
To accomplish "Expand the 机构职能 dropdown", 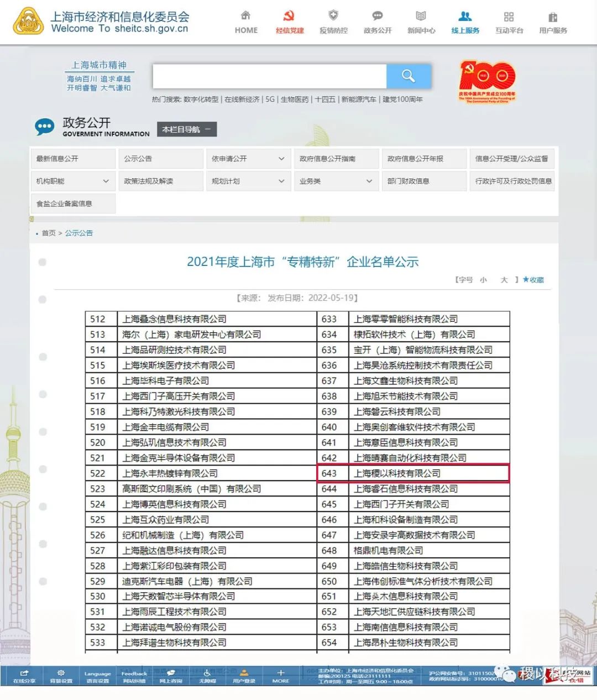I will [x=73, y=181].
